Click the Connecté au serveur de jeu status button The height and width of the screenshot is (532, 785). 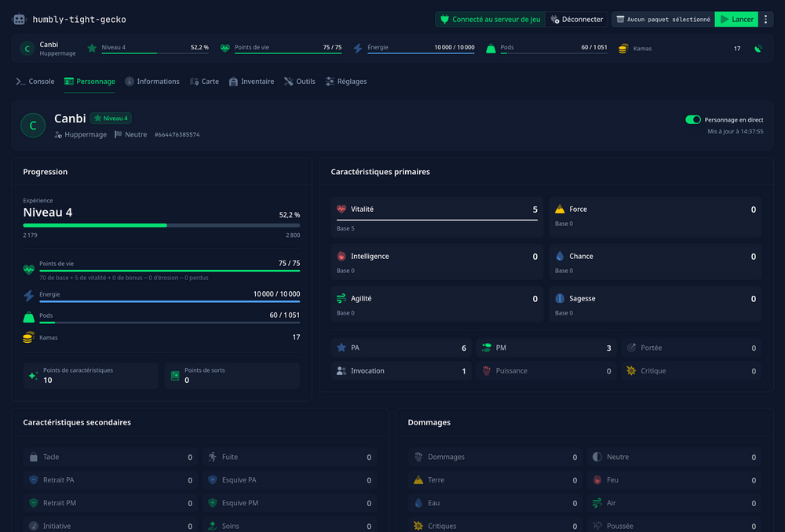click(490, 20)
